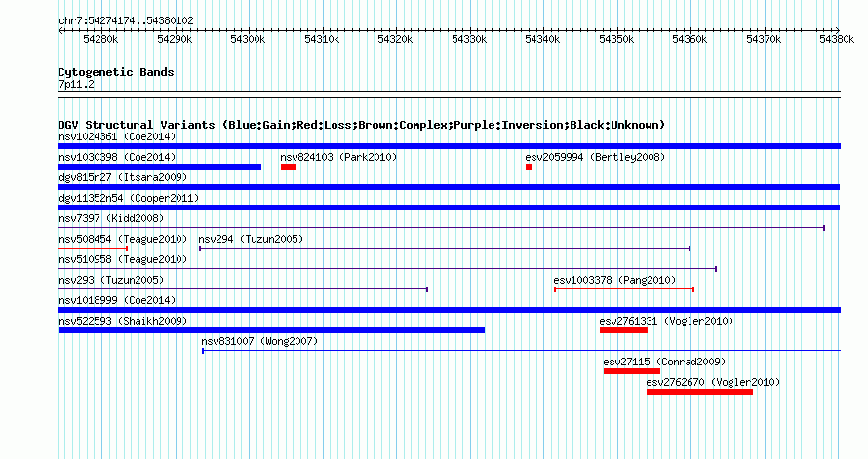Click the nsv1024361 (Coe2014) label

click(117, 136)
